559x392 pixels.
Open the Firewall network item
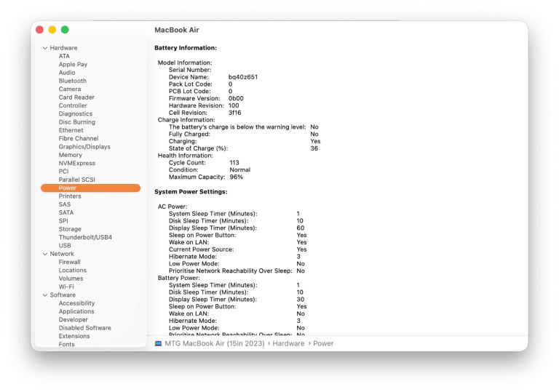70,262
